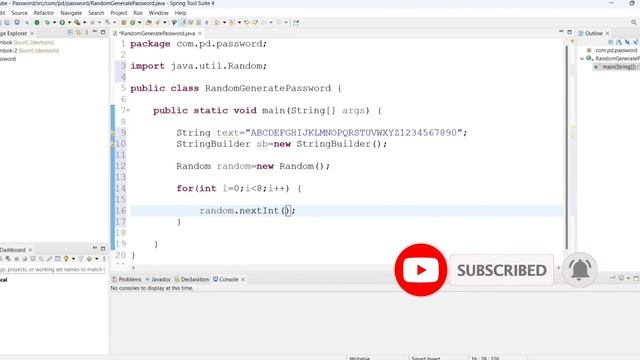
Task: Open the Navigate menu
Action: click(x=71, y=13)
